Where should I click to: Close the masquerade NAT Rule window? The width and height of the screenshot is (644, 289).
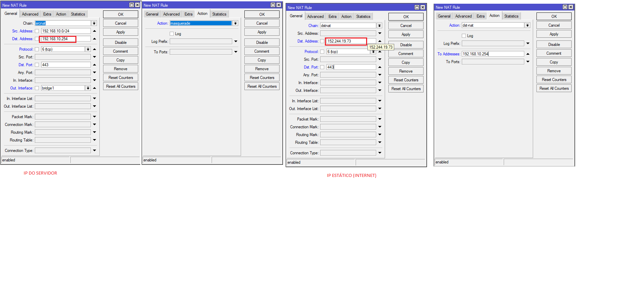point(279,5)
